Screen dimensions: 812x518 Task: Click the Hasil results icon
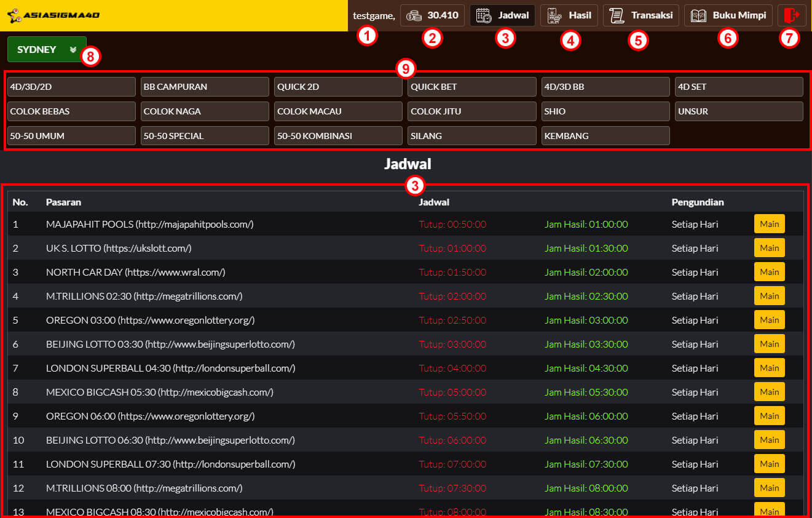click(554, 15)
